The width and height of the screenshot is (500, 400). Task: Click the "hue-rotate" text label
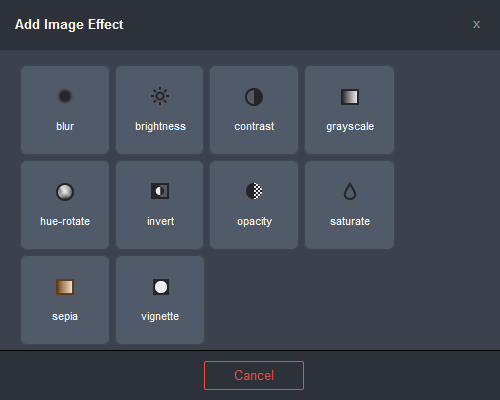click(65, 221)
